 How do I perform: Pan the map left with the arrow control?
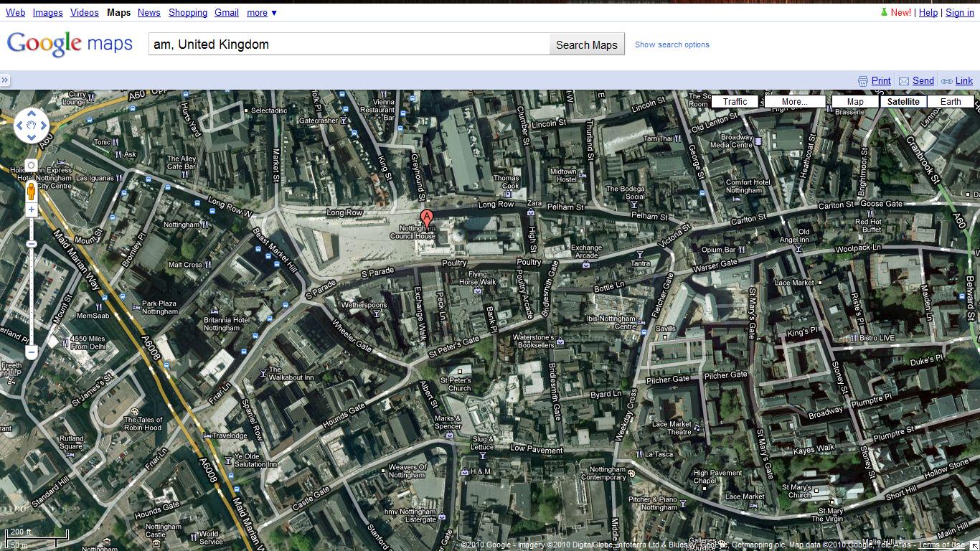20,126
